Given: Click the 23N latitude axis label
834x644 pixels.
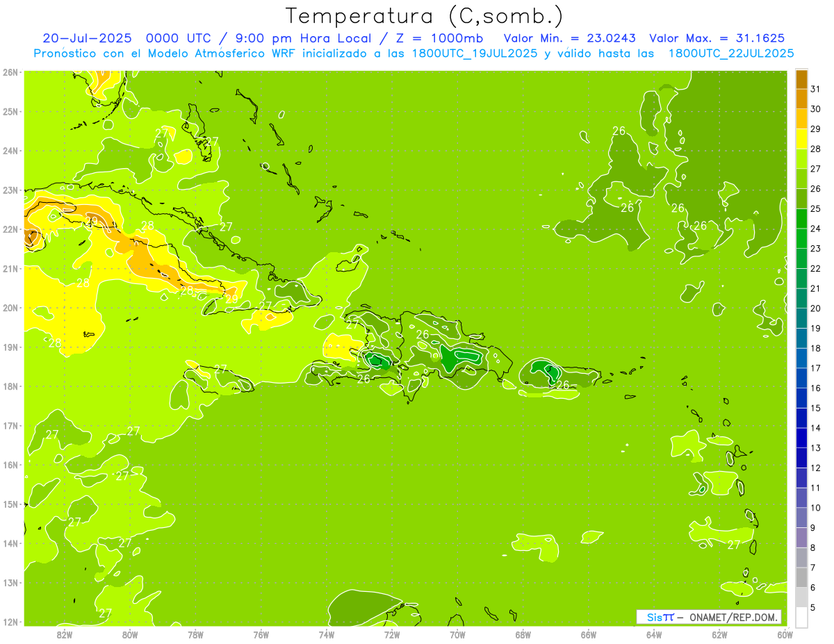Looking at the screenshot, I should (10, 190).
